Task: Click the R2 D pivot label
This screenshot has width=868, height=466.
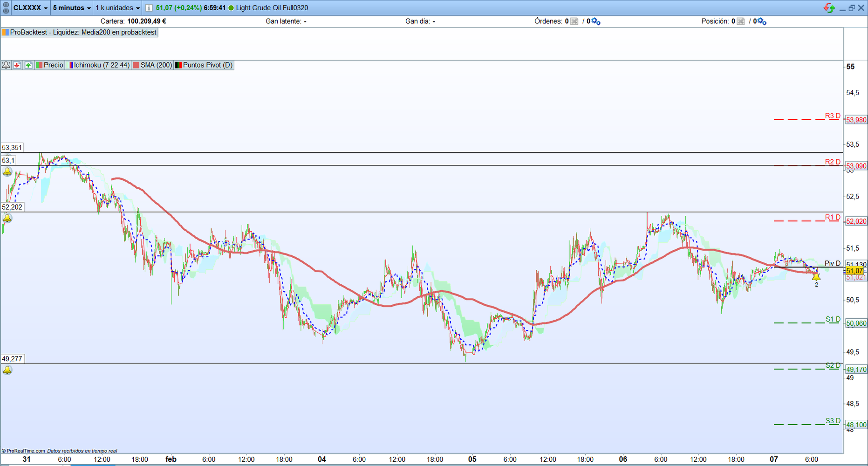Action: pos(833,162)
